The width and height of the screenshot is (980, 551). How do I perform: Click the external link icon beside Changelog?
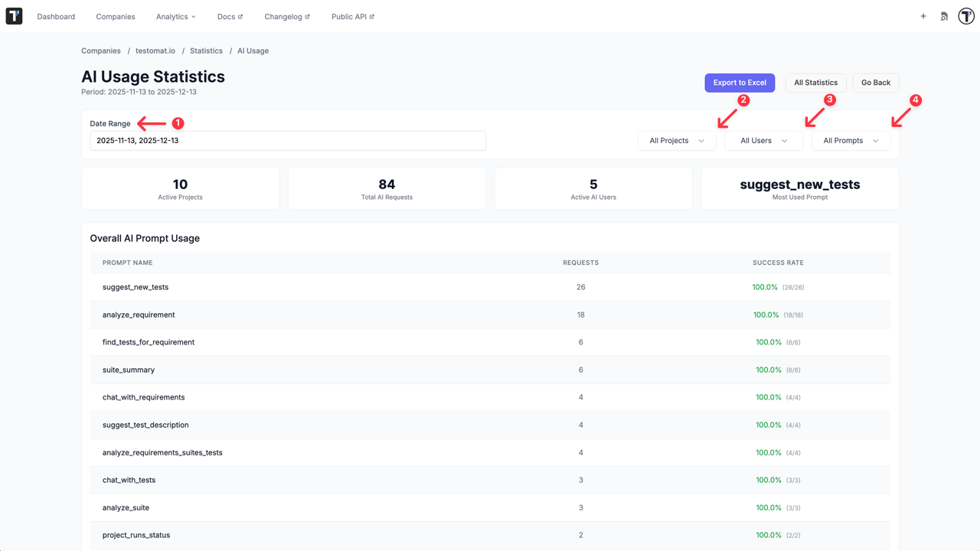point(306,15)
